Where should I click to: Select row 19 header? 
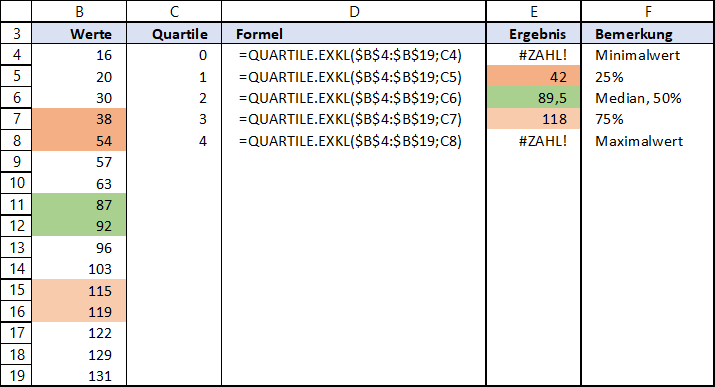pyautogui.click(x=16, y=376)
